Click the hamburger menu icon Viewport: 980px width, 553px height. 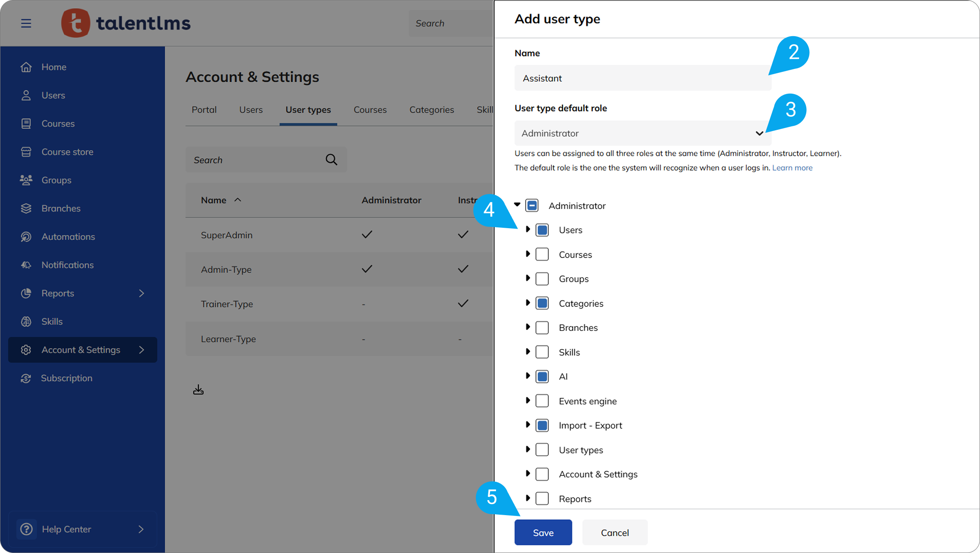click(x=26, y=23)
